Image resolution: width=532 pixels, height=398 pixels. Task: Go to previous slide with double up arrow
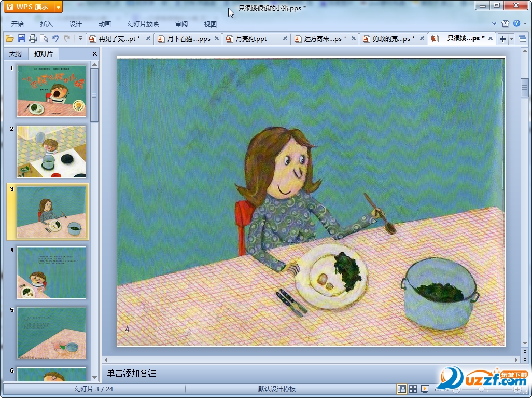(x=525, y=351)
